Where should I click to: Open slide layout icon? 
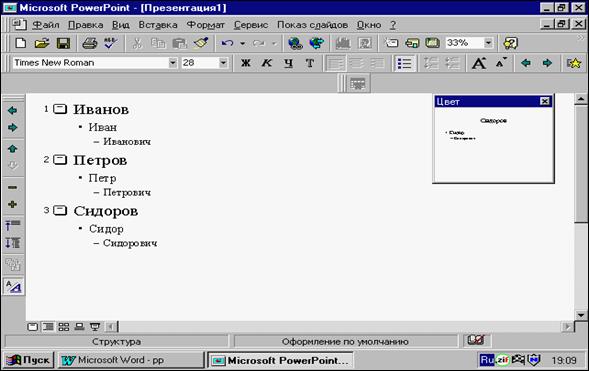click(412, 43)
